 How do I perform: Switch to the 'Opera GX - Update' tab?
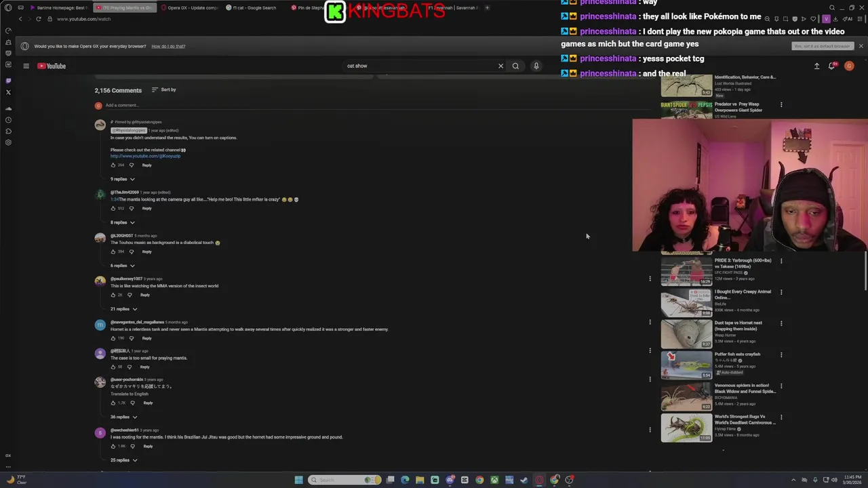point(191,7)
